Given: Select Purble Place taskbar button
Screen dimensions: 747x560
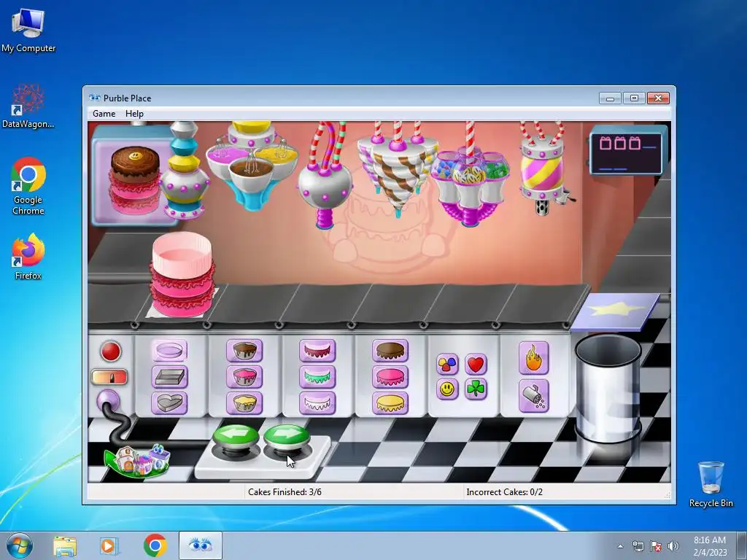Looking at the screenshot, I should pos(200,545).
